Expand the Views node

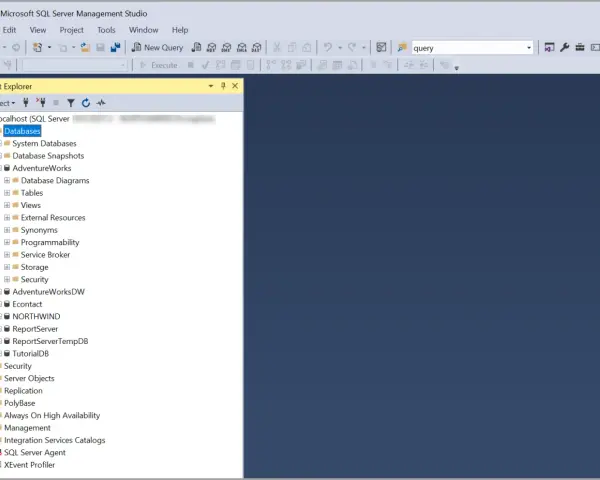[x=7, y=205]
